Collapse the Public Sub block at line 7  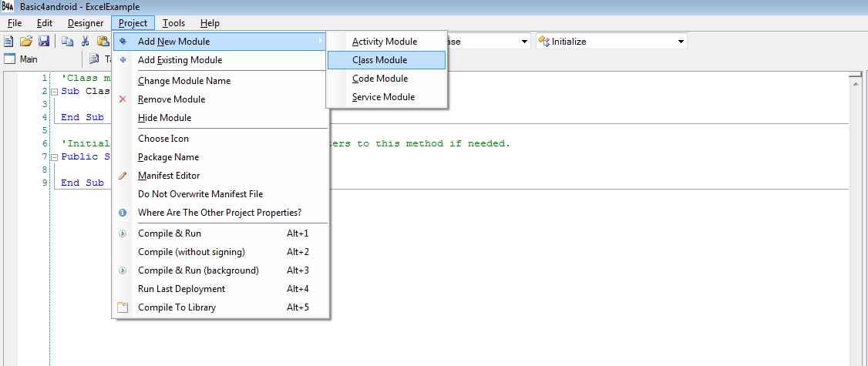[x=54, y=157]
